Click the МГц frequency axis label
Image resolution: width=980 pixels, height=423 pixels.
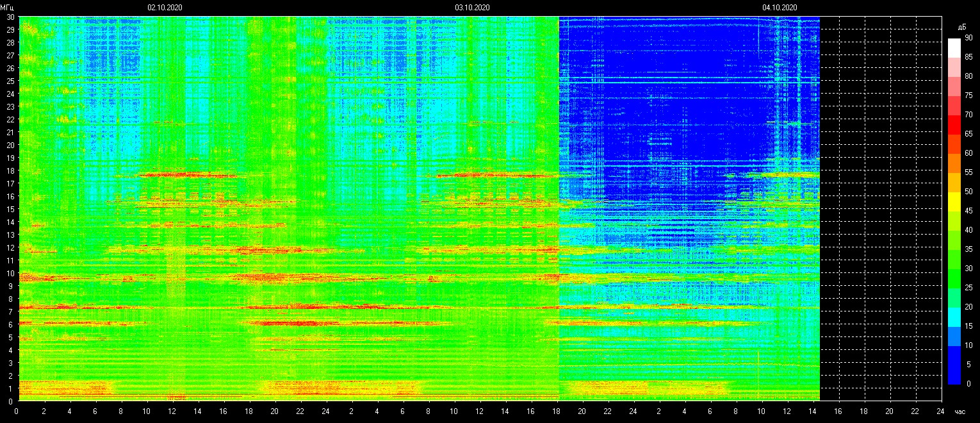[7, 8]
